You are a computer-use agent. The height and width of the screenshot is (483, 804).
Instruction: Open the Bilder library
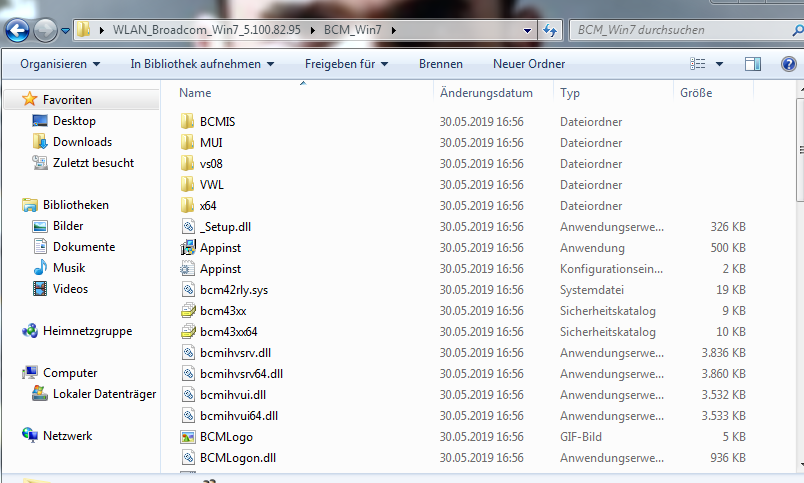coord(68,226)
